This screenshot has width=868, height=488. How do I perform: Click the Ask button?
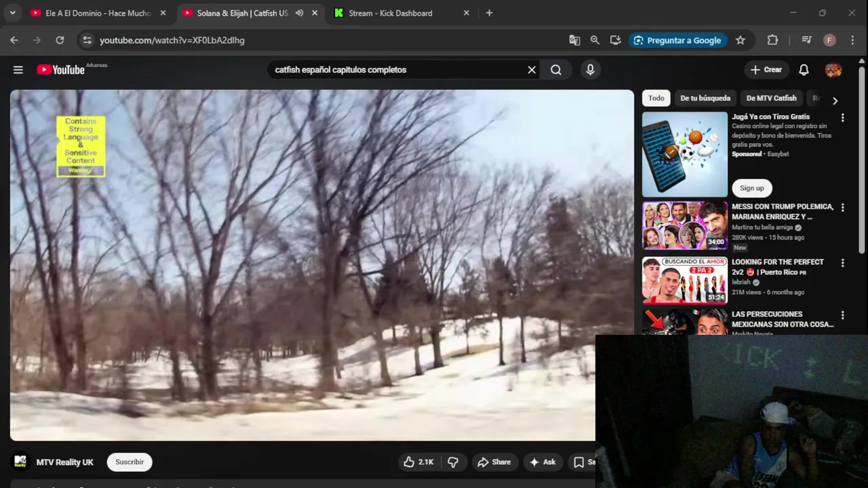pyautogui.click(x=542, y=462)
